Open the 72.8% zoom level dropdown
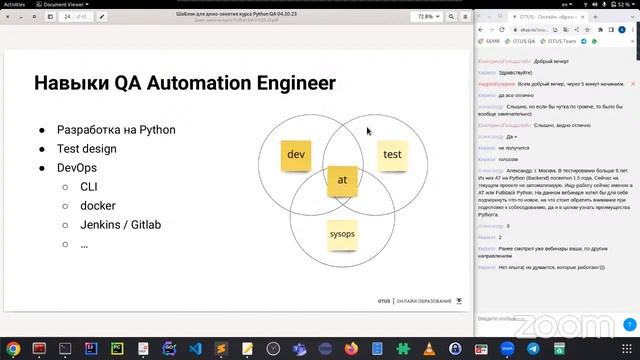Viewport: 640px width, 360px height. point(428,17)
